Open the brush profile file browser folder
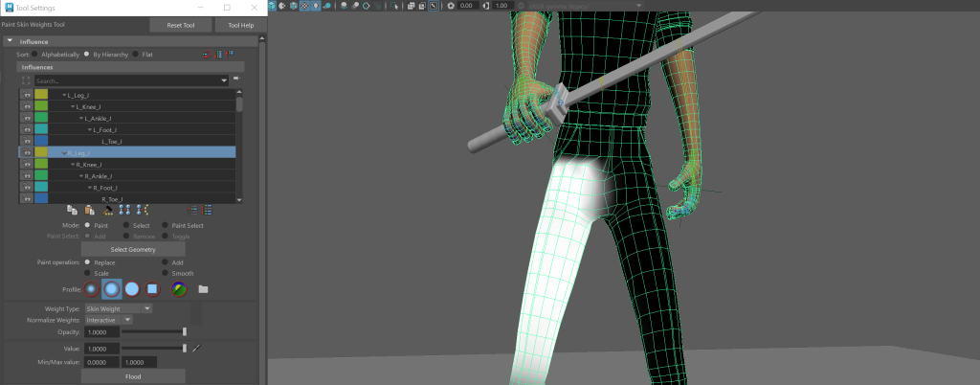The image size is (980, 385). (x=203, y=288)
